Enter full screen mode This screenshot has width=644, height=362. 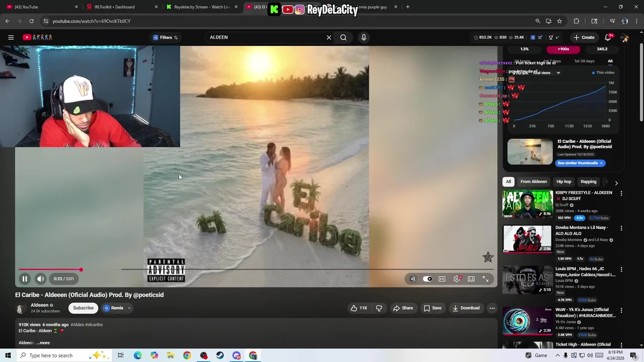[x=486, y=279]
